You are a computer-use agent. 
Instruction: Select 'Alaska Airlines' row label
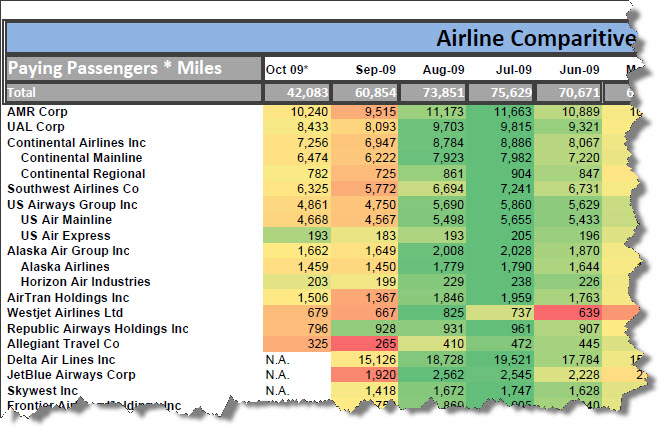[65, 267]
